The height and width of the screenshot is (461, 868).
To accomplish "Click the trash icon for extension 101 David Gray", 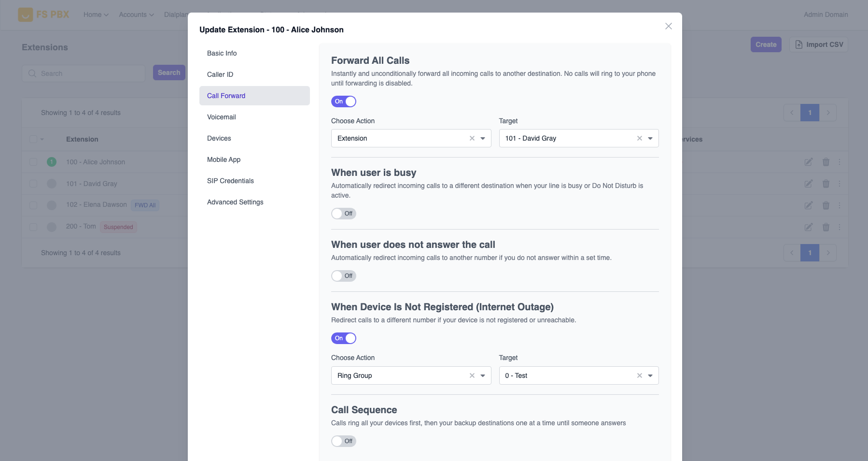I will click(826, 184).
